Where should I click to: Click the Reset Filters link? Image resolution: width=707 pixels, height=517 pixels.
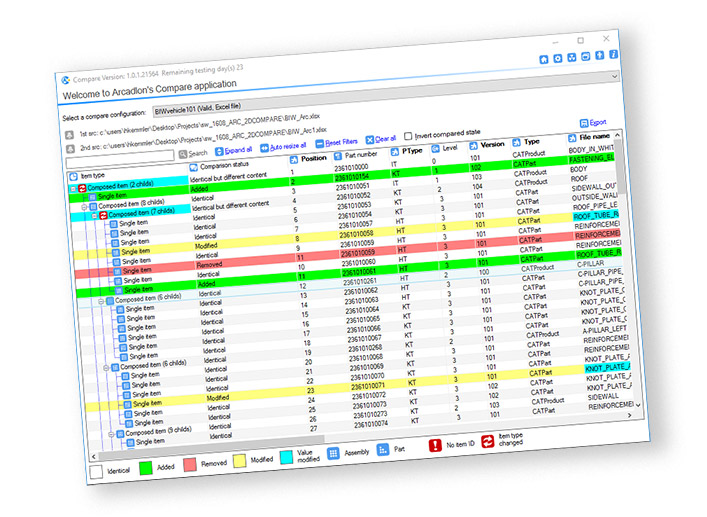[336, 143]
